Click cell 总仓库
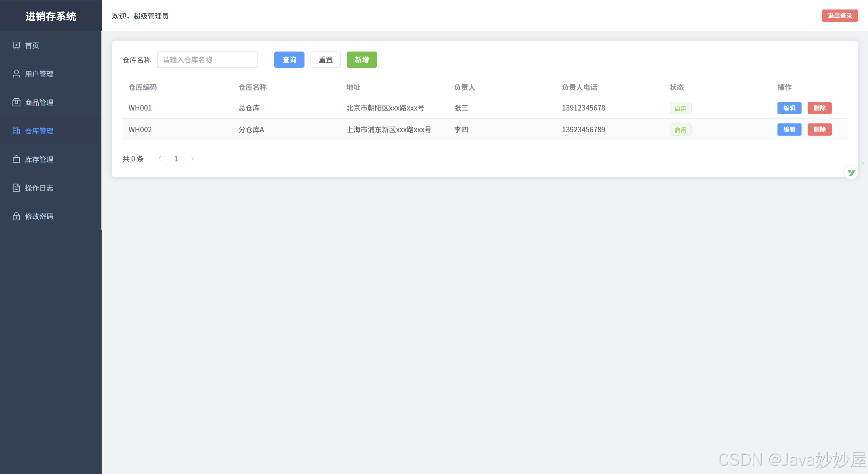Screen dimensions: 868x474 coord(249,108)
